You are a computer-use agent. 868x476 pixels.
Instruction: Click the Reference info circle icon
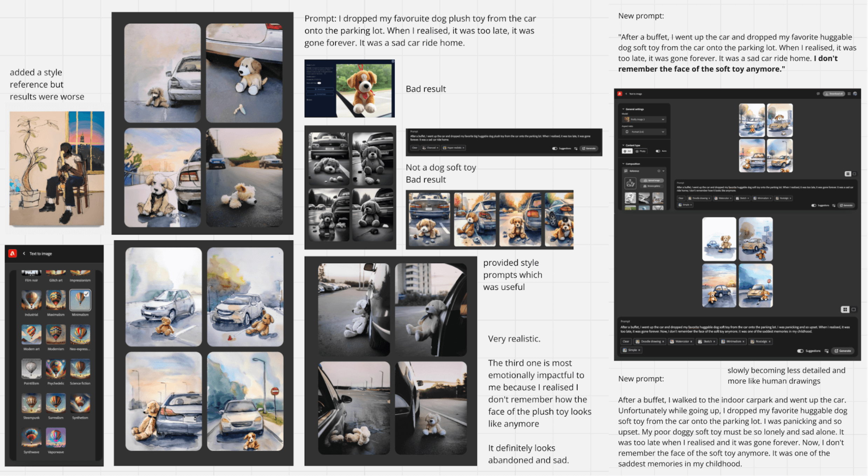click(659, 171)
